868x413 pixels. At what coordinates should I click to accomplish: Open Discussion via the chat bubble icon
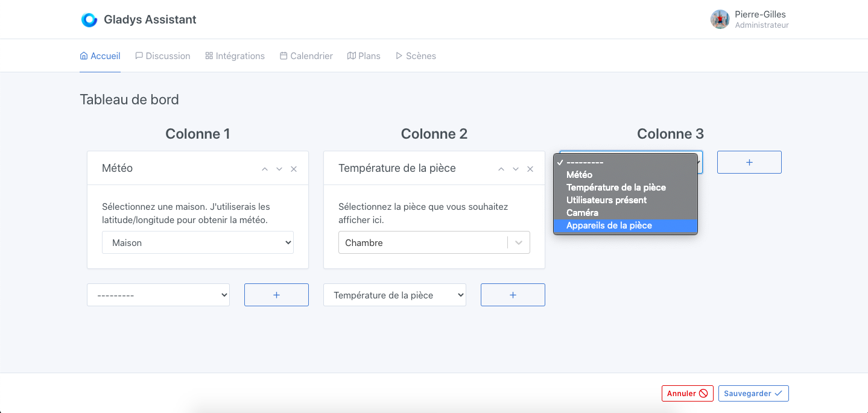[139, 55]
